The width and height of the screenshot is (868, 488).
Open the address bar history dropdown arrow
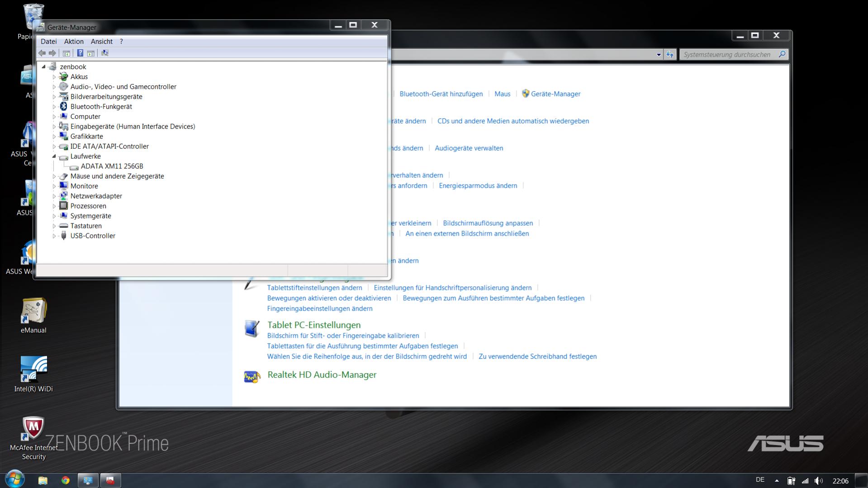point(659,55)
